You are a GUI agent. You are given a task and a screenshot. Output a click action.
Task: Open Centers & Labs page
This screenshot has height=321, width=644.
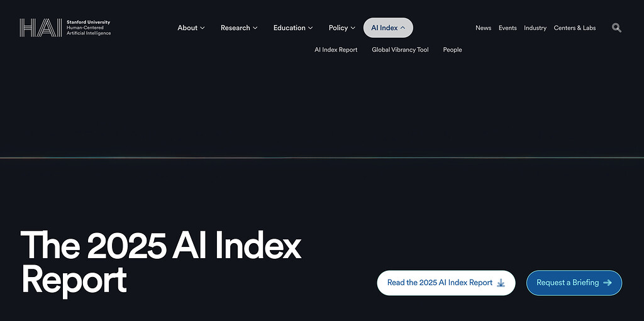pos(575,28)
